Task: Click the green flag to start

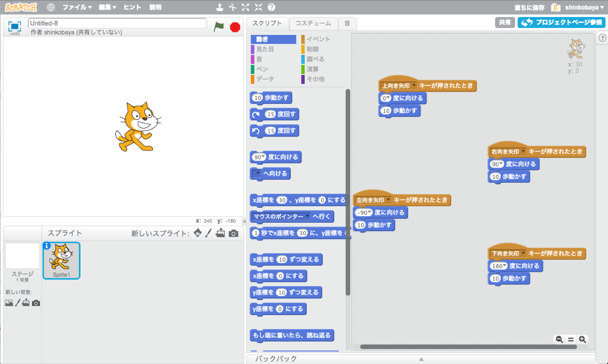Action: click(219, 26)
